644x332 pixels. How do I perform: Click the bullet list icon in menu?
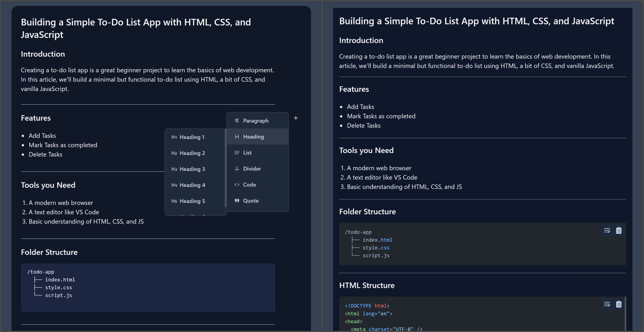click(237, 153)
